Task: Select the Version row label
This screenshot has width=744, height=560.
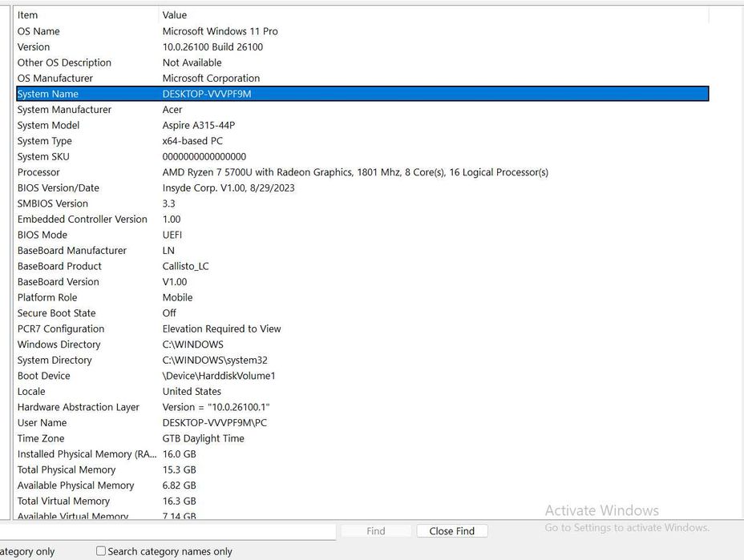Action: pos(34,47)
